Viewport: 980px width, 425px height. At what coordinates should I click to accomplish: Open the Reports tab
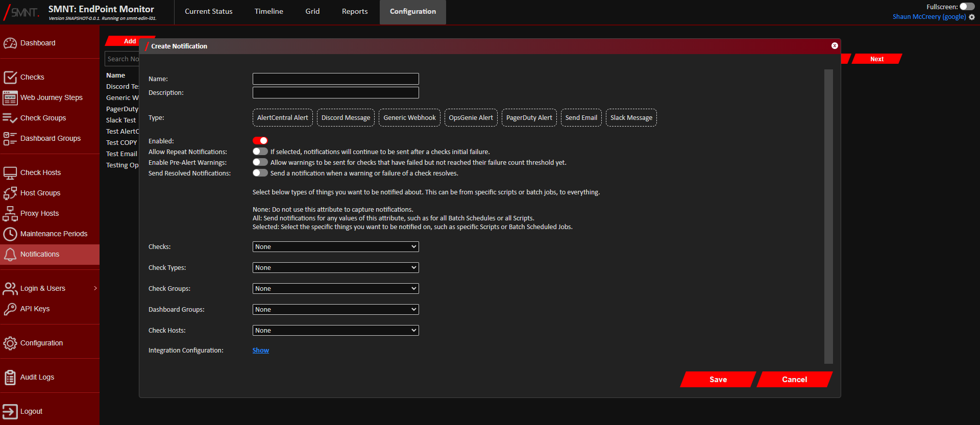coord(354,11)
